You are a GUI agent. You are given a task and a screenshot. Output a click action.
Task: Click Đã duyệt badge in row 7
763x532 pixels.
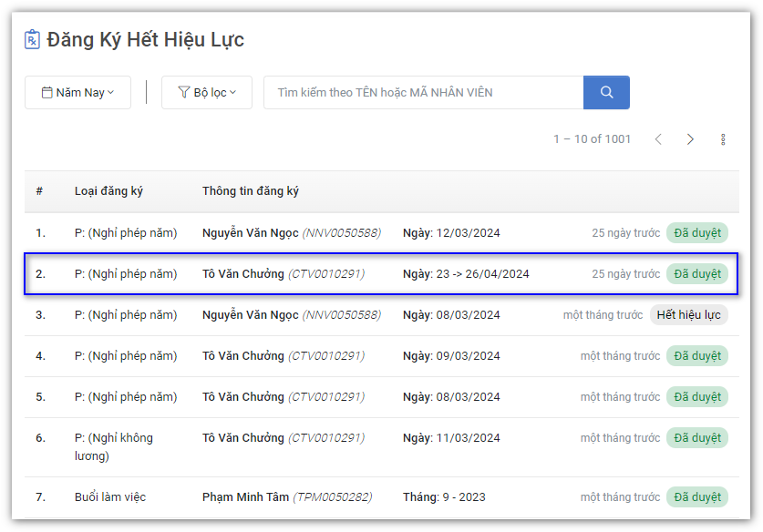point(697,497)
